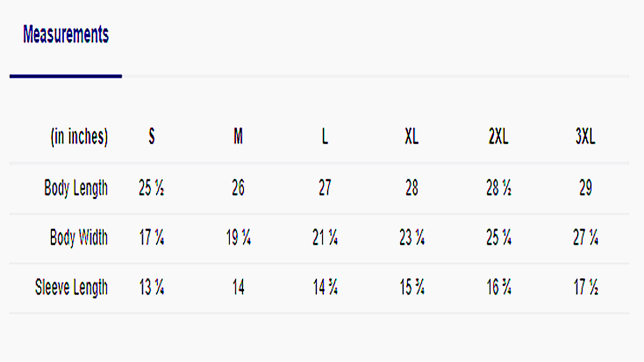This screenshot has height=362, width=644.
Task: Select the S size column header
Action: pos(151,137)
